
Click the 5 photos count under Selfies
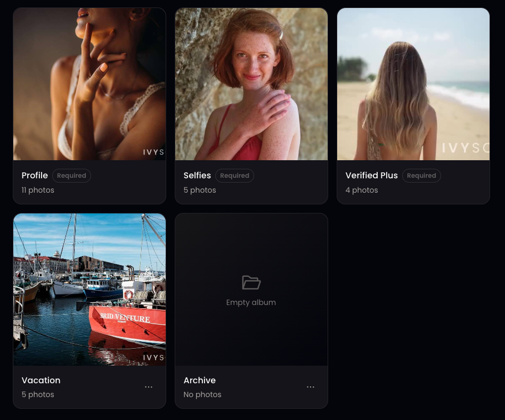coord(200,190)
